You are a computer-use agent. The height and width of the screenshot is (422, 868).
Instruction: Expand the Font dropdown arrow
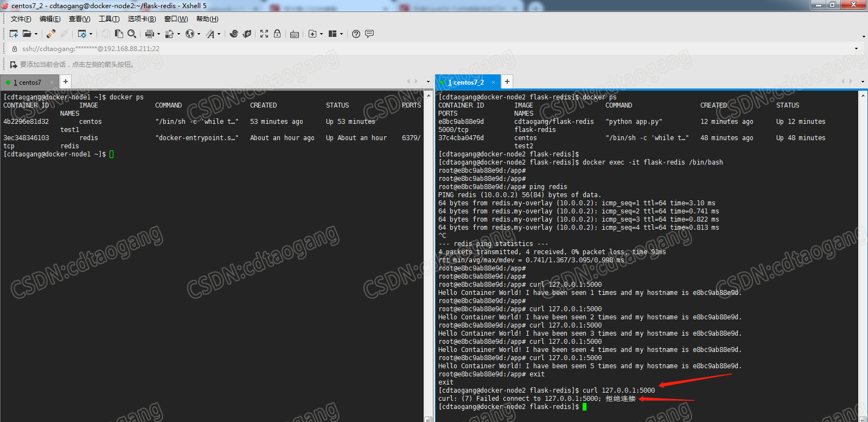pos(219,34)
